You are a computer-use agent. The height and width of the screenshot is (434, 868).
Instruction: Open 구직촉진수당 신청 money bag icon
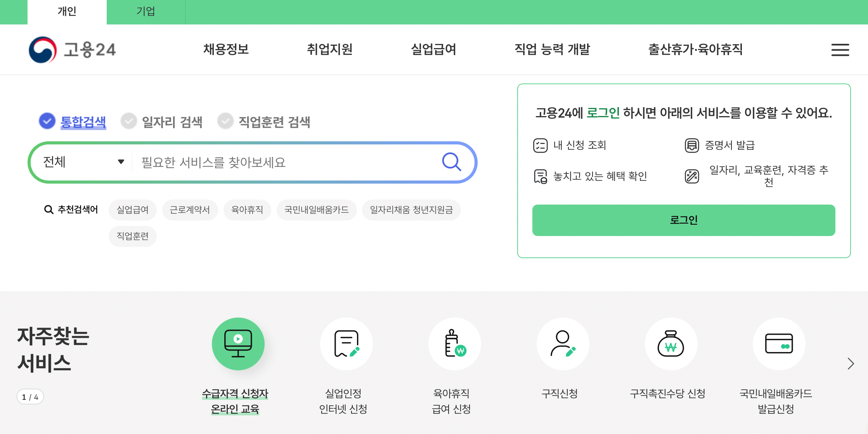point(671,344)
